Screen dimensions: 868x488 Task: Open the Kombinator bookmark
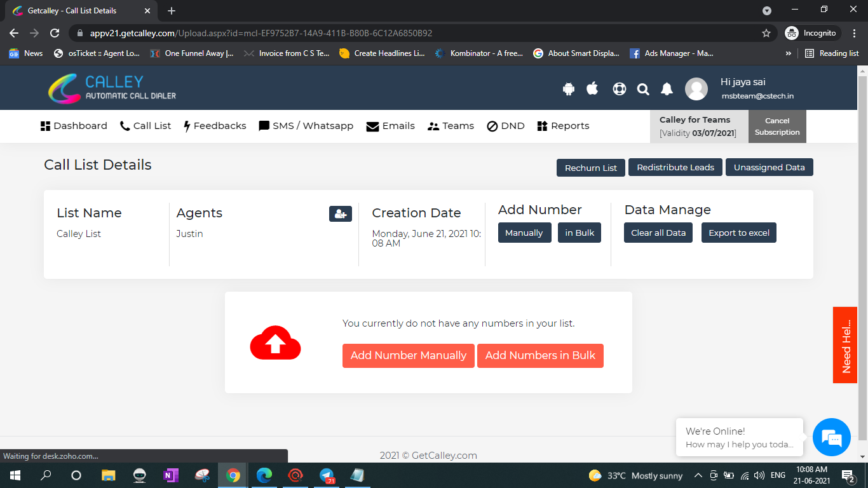coord(479,53)
